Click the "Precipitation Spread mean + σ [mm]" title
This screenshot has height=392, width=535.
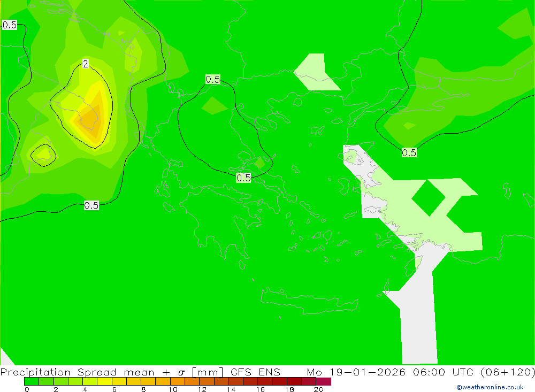[112, 372]
